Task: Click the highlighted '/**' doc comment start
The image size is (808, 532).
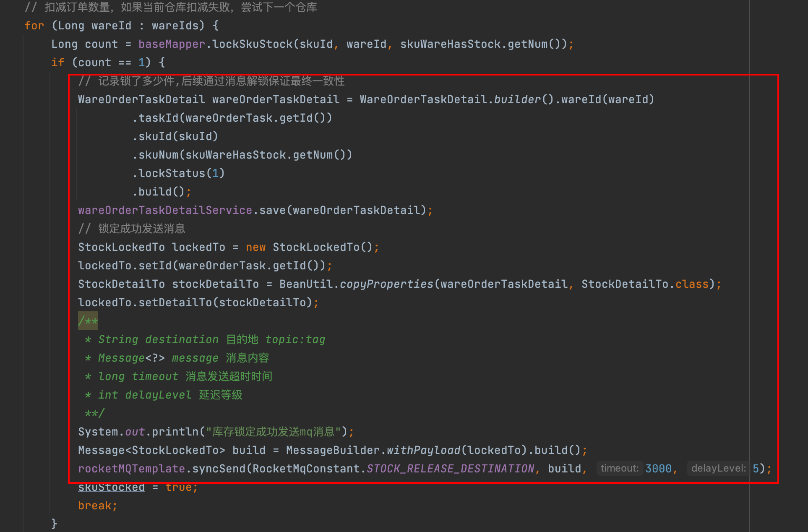Action: (88, 321)
